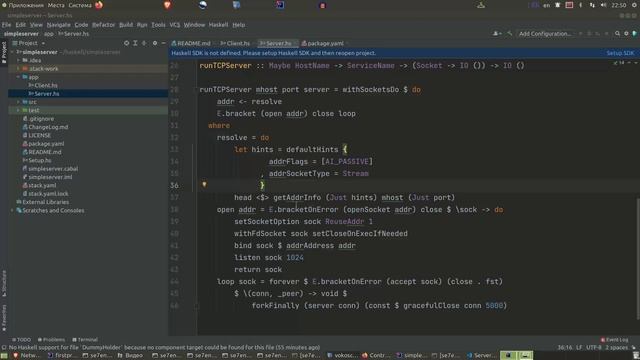Image resolution: width=640 pixels, height=360 pixels.
Task: Open the Terminal tool window
Action: (85, 340)
